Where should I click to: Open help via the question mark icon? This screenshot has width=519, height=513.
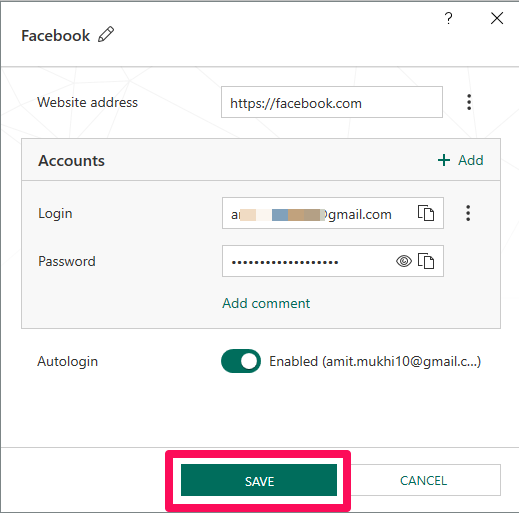point(449,18)
